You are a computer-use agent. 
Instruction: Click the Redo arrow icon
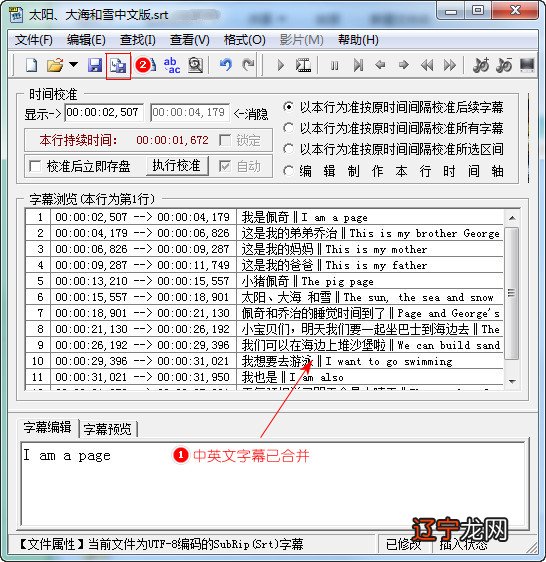pos(248,65)
